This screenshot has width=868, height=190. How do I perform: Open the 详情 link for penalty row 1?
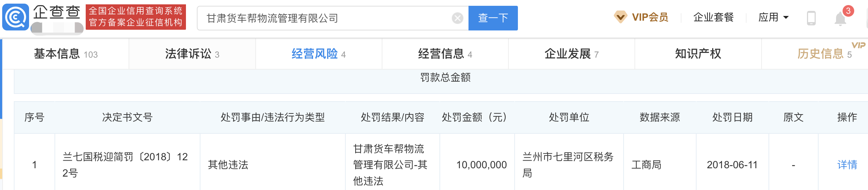tap(847, 165)
